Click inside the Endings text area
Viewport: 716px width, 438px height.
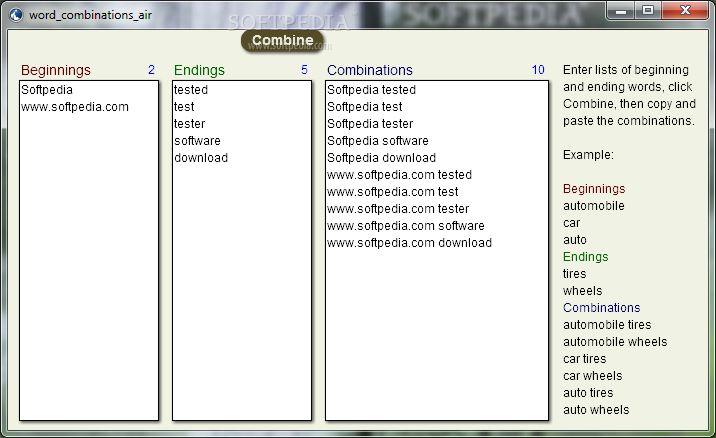tap(242, 250)
